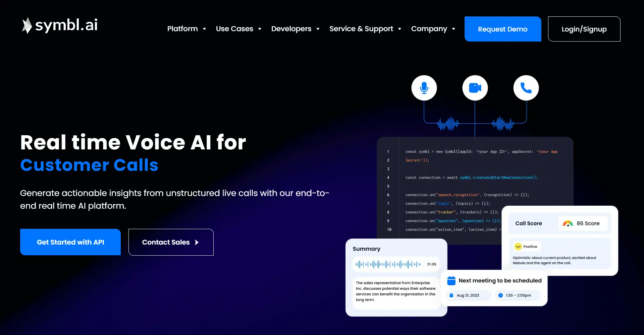The image size is (644, 335).
Task: Click the clock icon next to 1:30 – 2:00pm
Action: tap(500, 295)
